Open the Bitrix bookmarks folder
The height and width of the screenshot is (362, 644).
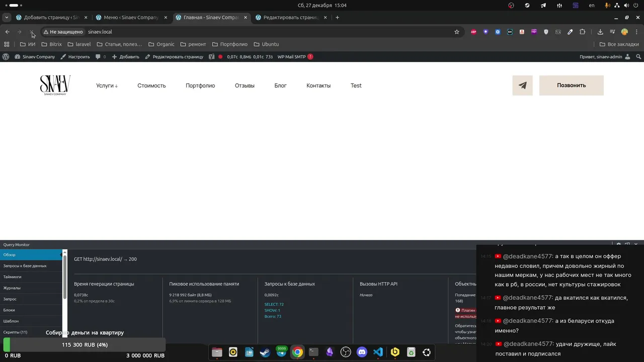(51, 44)
